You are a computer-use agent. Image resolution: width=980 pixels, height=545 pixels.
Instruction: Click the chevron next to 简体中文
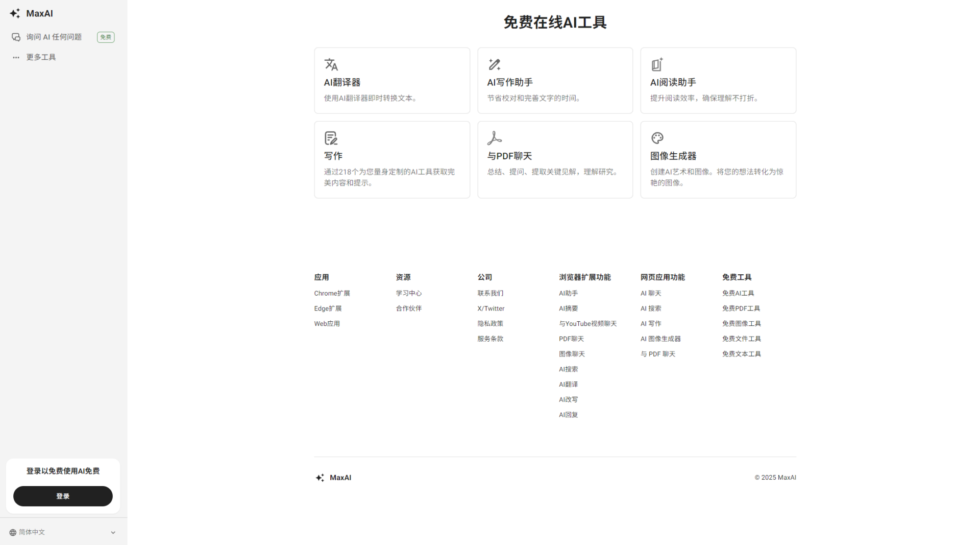coord(113,532)
